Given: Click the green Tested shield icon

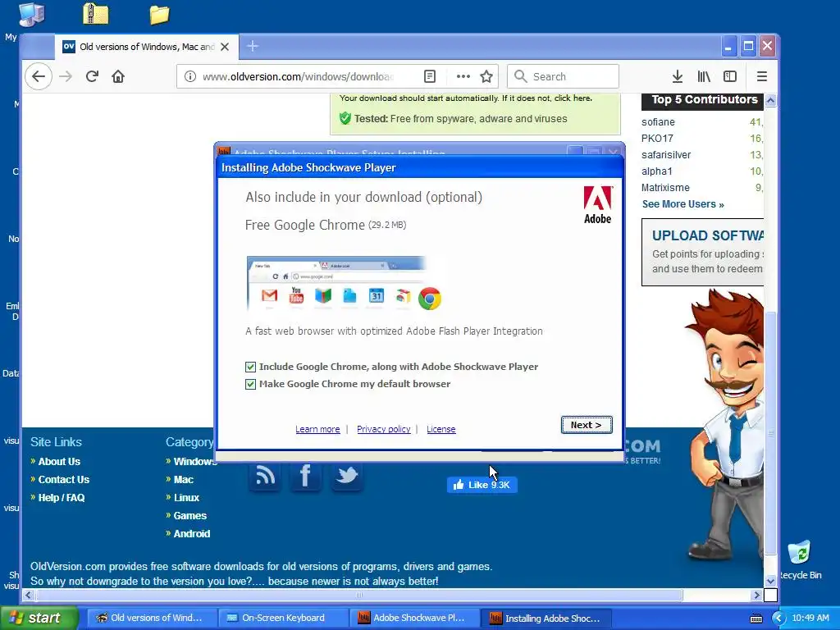Looking at the screenshot, I should [345, 118].
